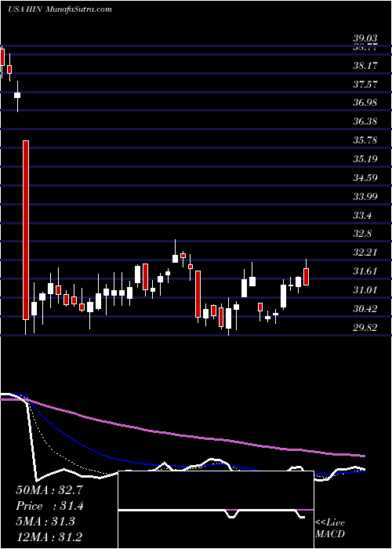Select the 36.98 price label

point(366,103)
